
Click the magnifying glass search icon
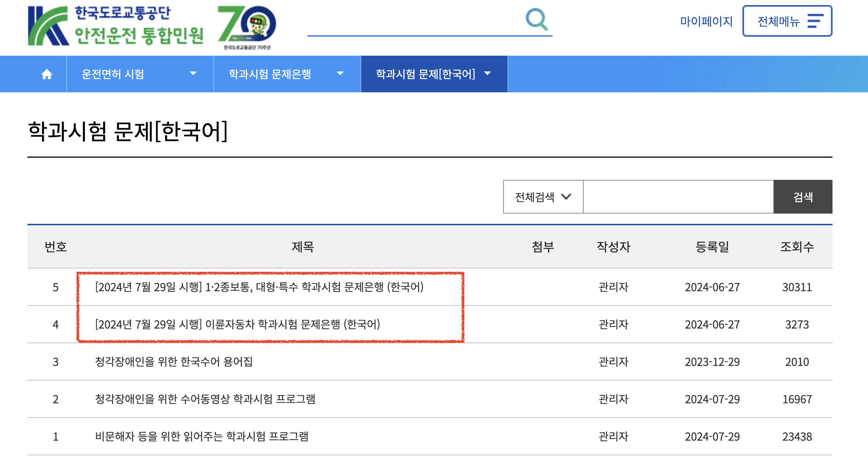[536, 19]
